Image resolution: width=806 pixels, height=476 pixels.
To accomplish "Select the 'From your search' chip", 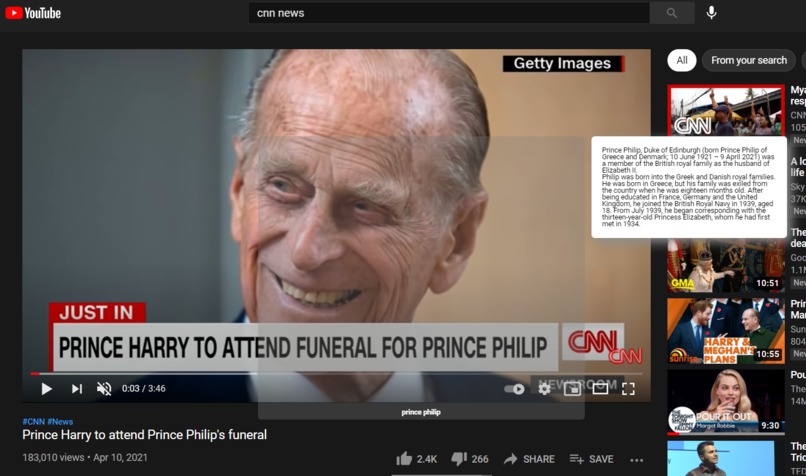I will 749,60.
